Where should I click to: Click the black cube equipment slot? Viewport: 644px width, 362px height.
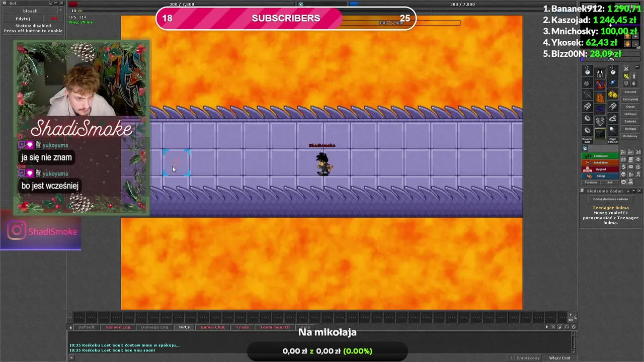[600, 134]
